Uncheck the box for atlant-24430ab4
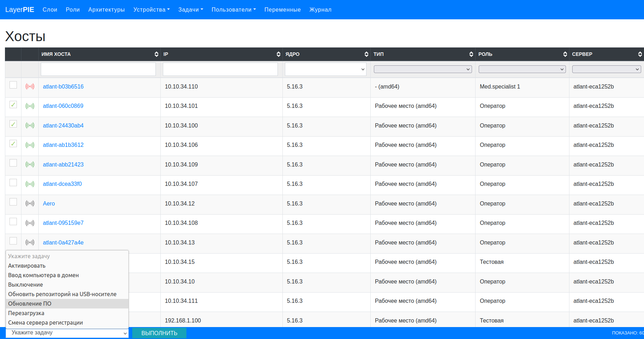Viewport: 644px width, 339px height. (13, 124)
